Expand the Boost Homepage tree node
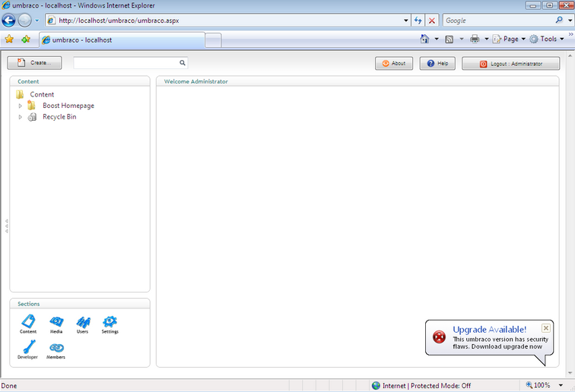 [x=21, y=106]
